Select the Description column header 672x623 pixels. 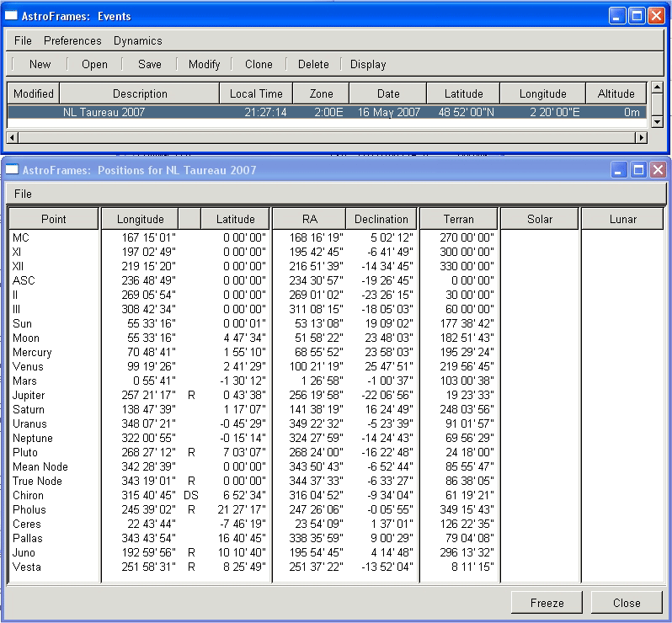140,93
